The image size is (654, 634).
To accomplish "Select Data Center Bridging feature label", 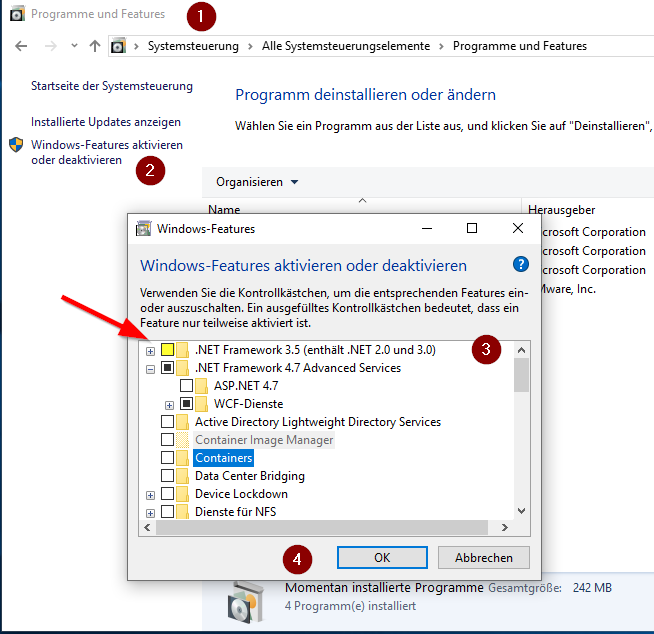I will pyautogui.click(x=250, y=476).
